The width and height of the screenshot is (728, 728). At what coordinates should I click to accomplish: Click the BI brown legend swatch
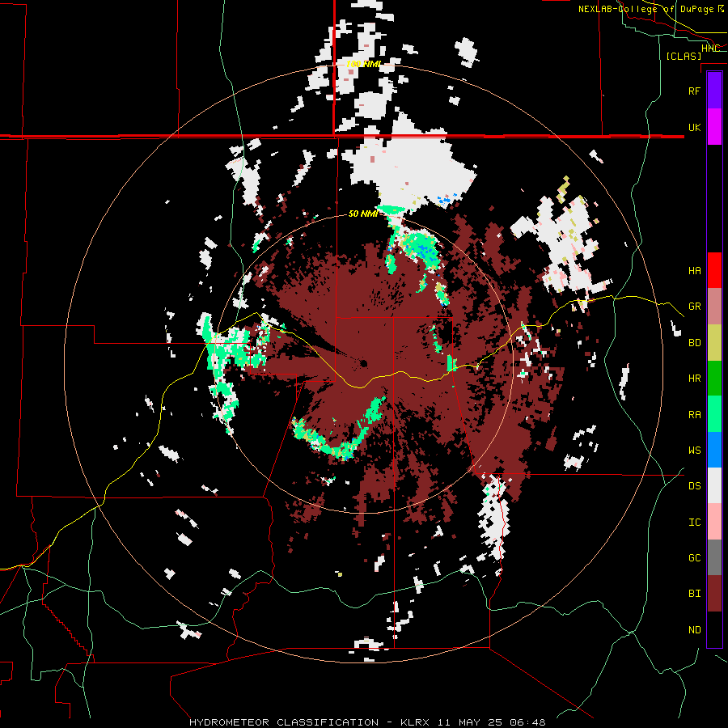tap(714, 594)
